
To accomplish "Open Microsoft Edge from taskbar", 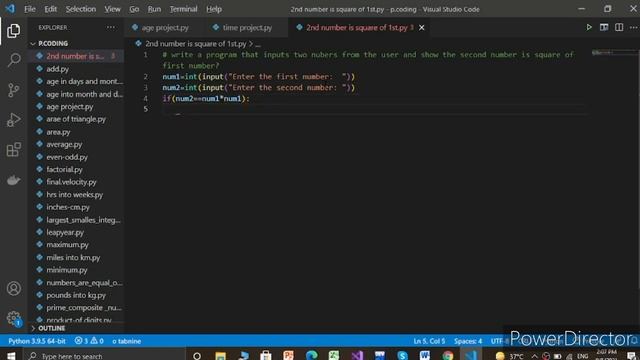I will (x=311, y=356).
